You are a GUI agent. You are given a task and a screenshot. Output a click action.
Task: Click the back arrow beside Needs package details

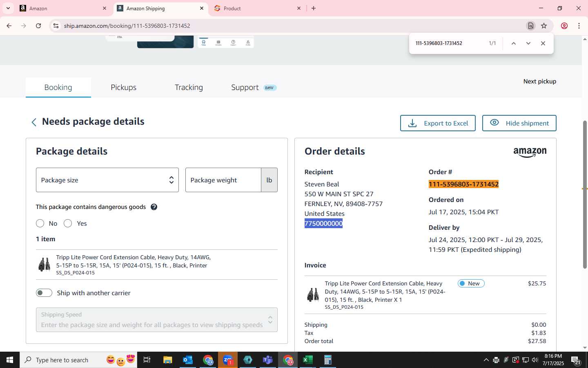pos(34,122)
